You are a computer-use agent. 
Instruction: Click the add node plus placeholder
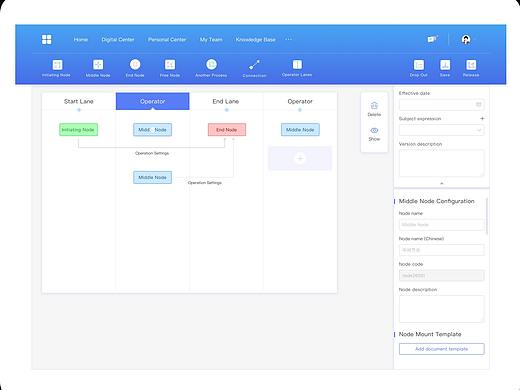(x=300, y=158)
